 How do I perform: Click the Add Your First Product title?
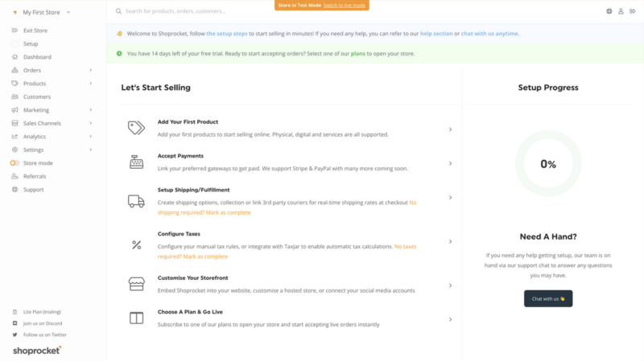pos(188,122)
